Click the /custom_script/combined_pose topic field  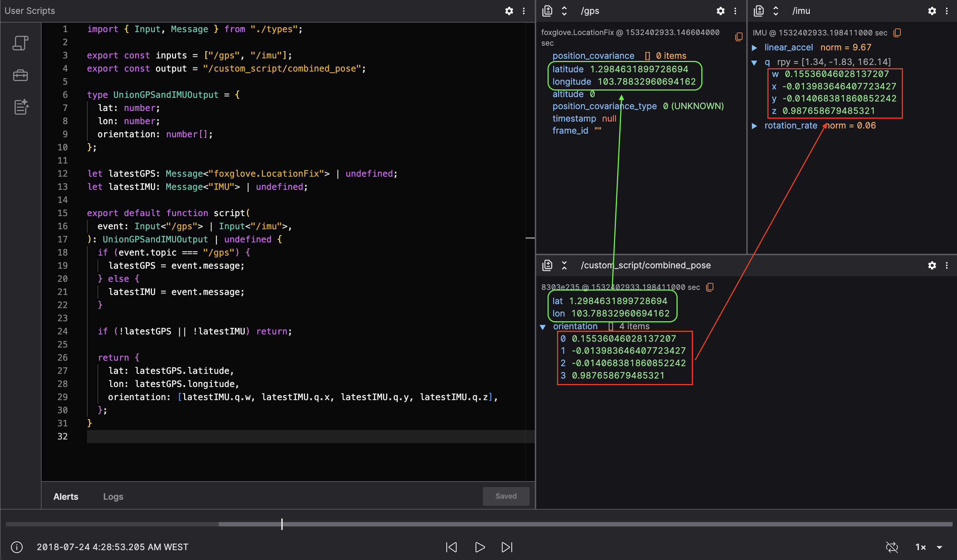coord(645,265)
